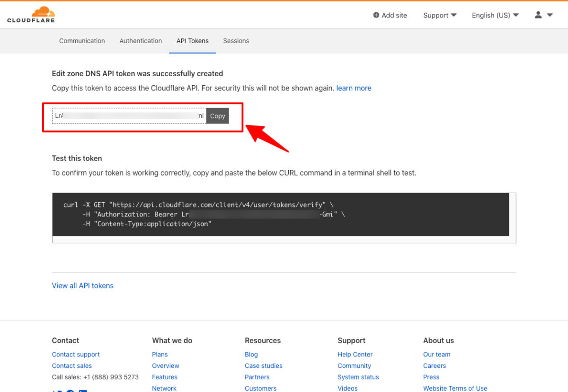The height and width of the screenshot is (392, 568).
Task: Click the Facebook icon in the footer
Action: tap(70, 391)
